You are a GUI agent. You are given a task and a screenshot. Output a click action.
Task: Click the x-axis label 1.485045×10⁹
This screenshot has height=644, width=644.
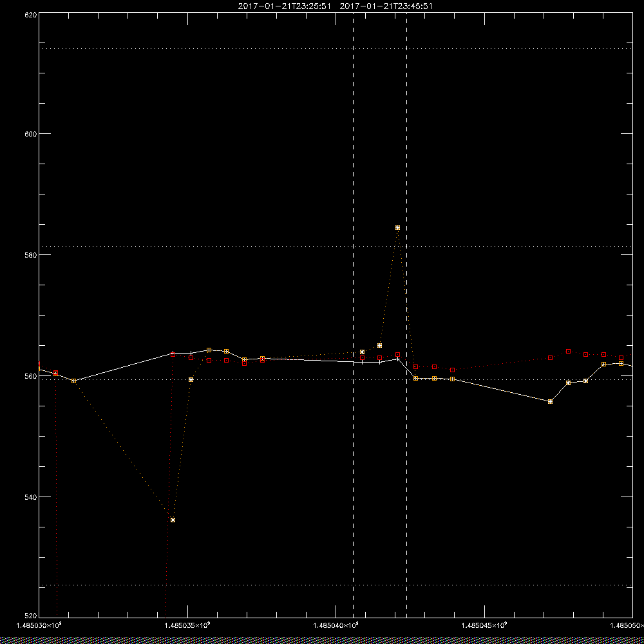485,625
